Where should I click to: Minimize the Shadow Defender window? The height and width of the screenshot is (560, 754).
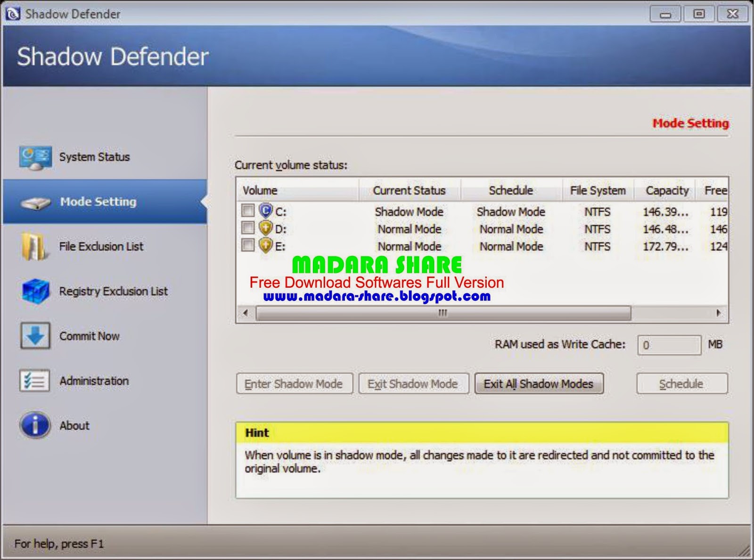click(665, 14)
